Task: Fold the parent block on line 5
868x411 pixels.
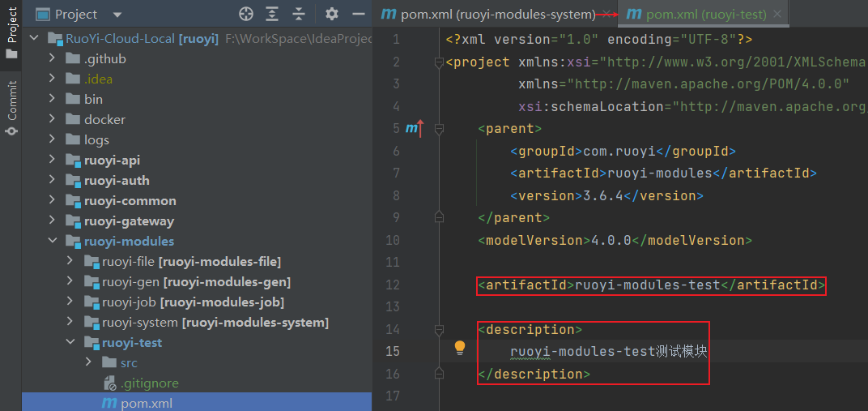Action: tap(439, 130)
